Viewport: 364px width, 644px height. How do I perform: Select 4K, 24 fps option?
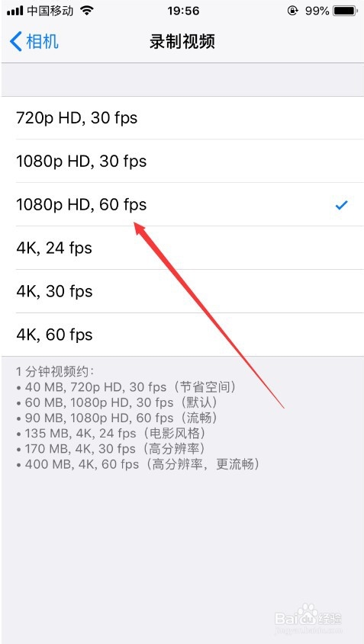pos(182,248)
